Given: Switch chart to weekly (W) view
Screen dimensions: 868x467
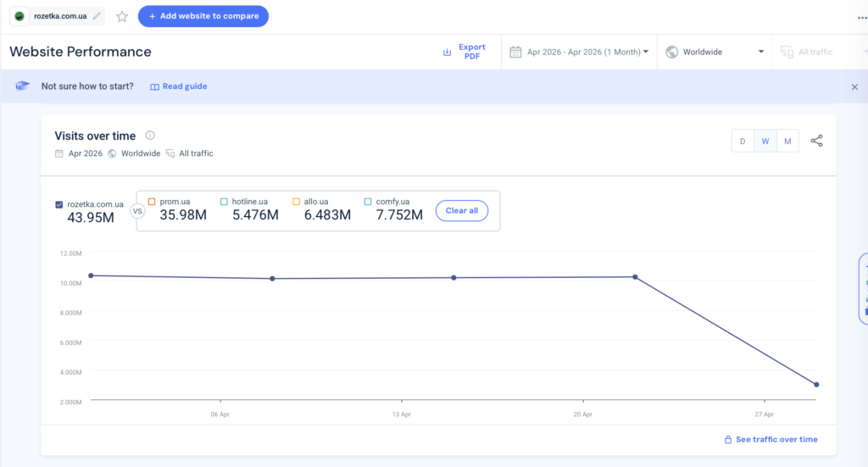Looking at the screenshot, I should click(x=765, y=141).
